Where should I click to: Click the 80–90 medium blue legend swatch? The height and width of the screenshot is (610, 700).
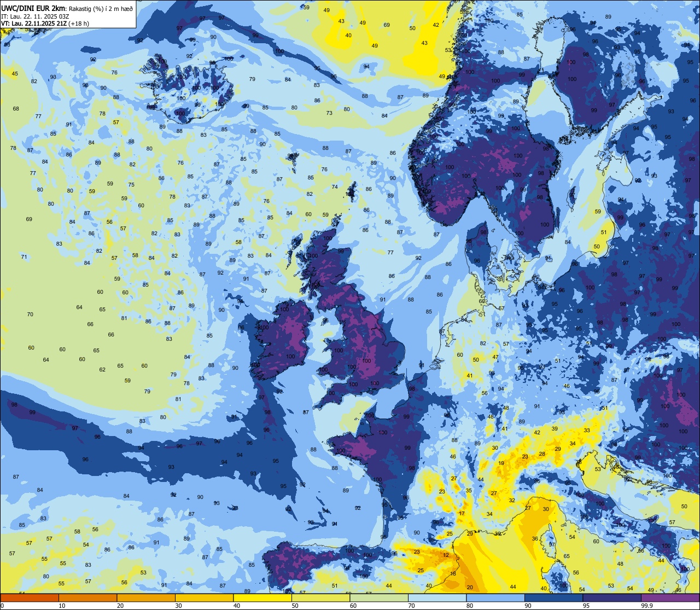click(x=495, y=597)
